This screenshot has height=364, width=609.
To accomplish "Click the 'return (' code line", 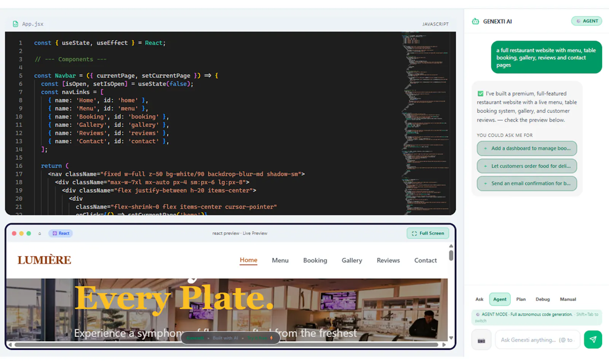I will pyautogui.click(x=55, y=166).
